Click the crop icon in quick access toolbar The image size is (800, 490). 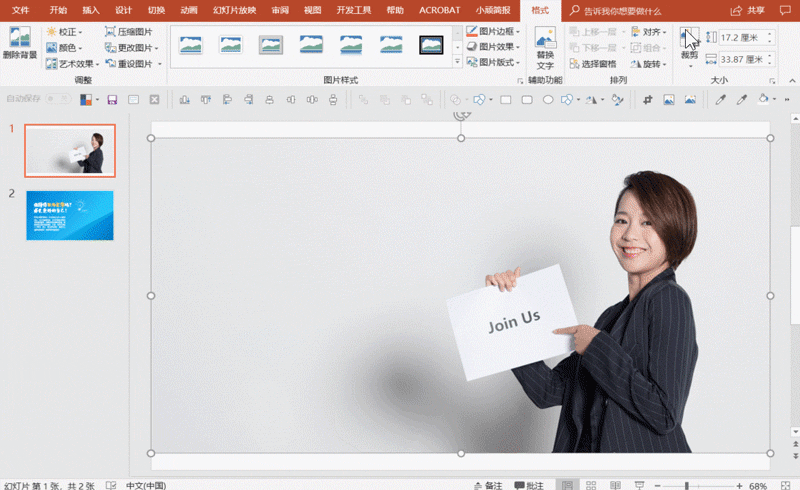click(x=647, y=100)
